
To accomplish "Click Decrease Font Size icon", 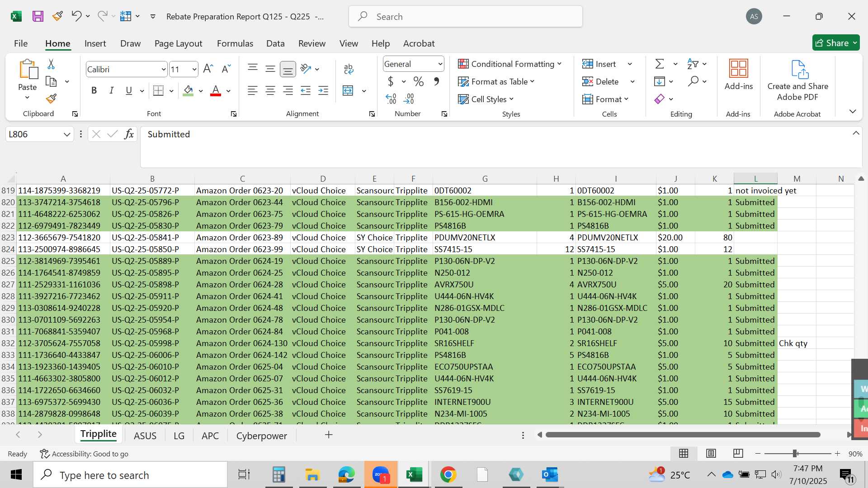I will tap(226, 69).
